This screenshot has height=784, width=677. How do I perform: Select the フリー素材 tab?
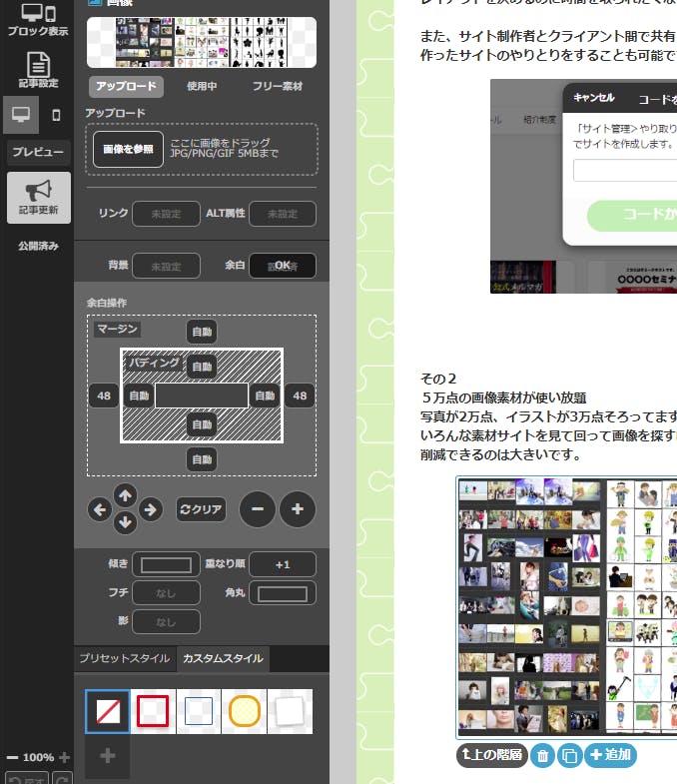pos(278,87)
